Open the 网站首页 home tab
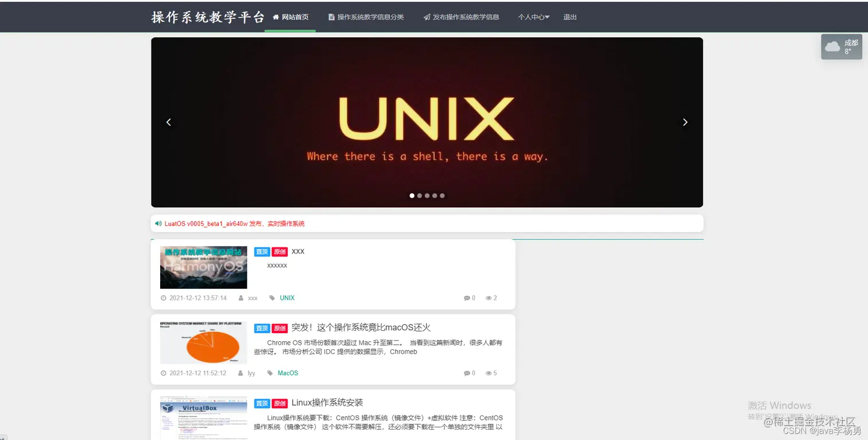Viewport: 868px width, 440px height. (290, 17)
